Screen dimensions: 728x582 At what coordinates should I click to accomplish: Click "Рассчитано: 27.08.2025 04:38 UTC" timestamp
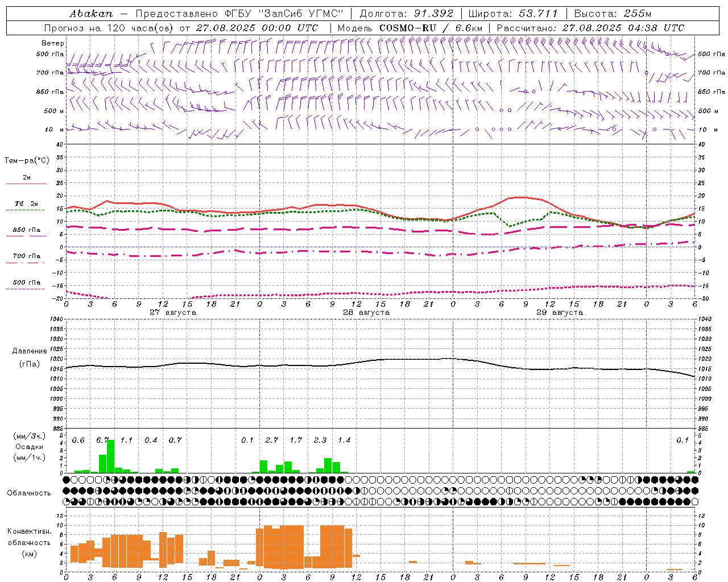[x=590, y=28]
